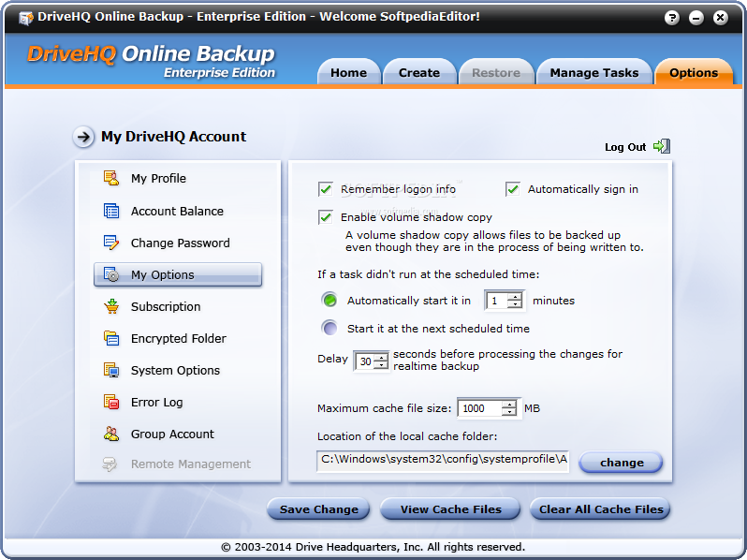Viewport: 747px width, 560px height.
Task: Click the Save Change button
Action: 318,509
